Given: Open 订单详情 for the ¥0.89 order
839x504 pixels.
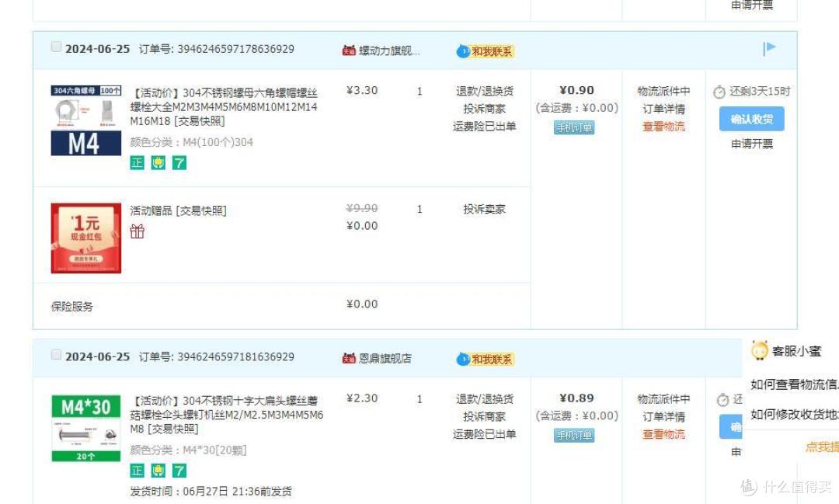Looking at the screenshot, I should tap(663, 417).
